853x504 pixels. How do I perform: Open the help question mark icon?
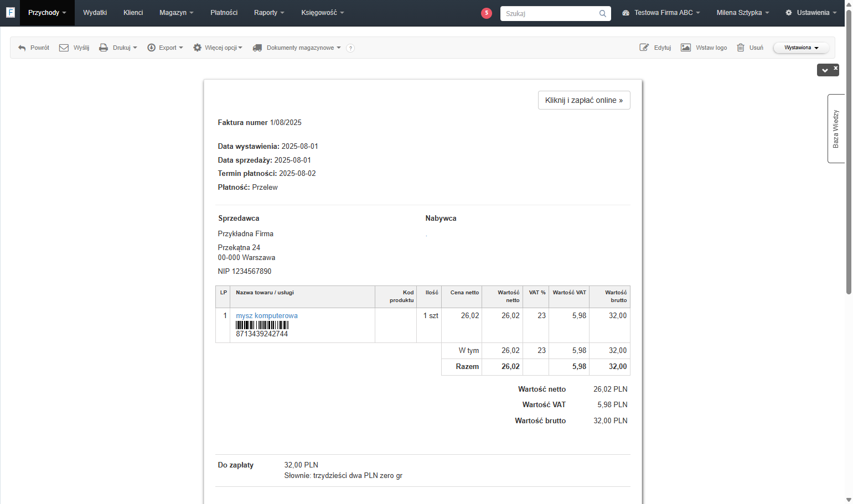[350, 48]
